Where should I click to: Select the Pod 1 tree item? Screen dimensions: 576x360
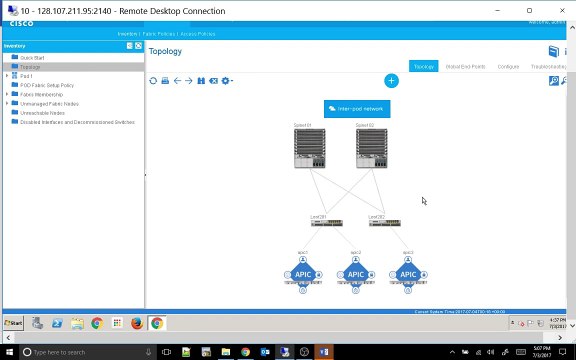(x=26, y=76)
